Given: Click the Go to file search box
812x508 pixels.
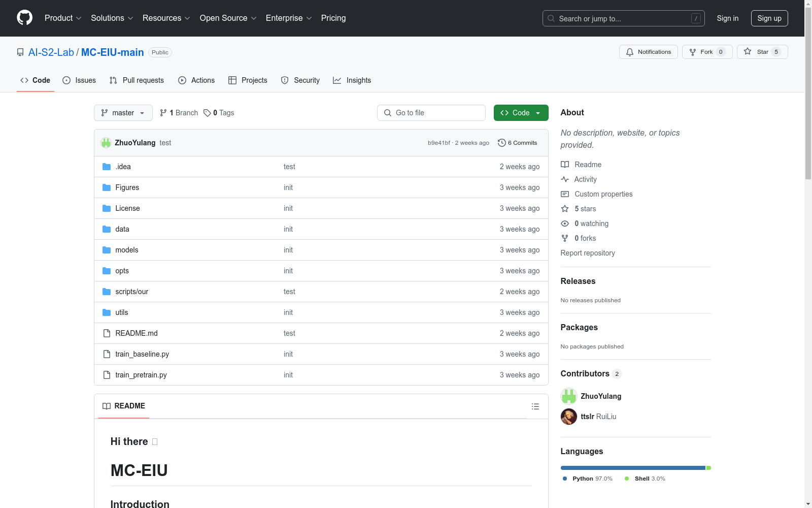Looking at the screenshot, I should (431, 113).
